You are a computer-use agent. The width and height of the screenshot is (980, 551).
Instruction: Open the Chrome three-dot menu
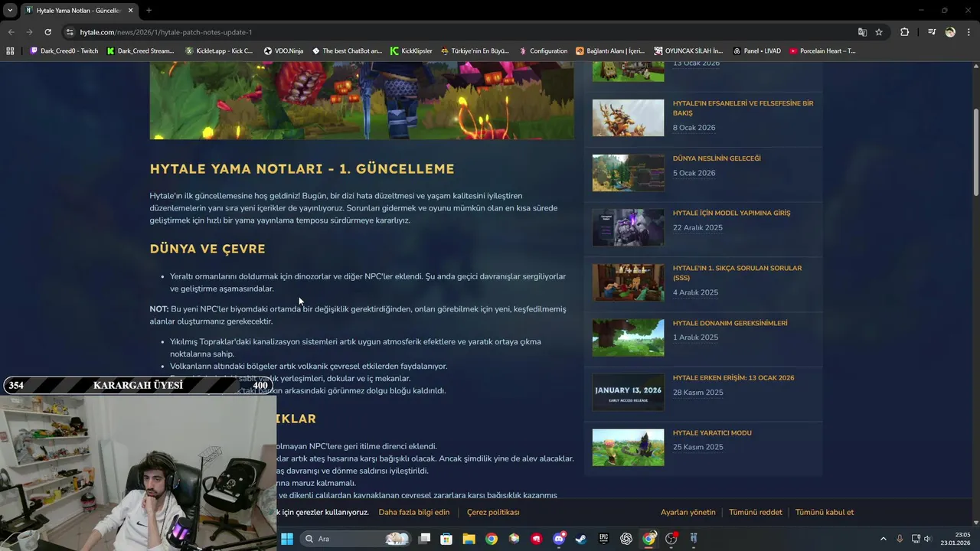(x=969, y=32)
